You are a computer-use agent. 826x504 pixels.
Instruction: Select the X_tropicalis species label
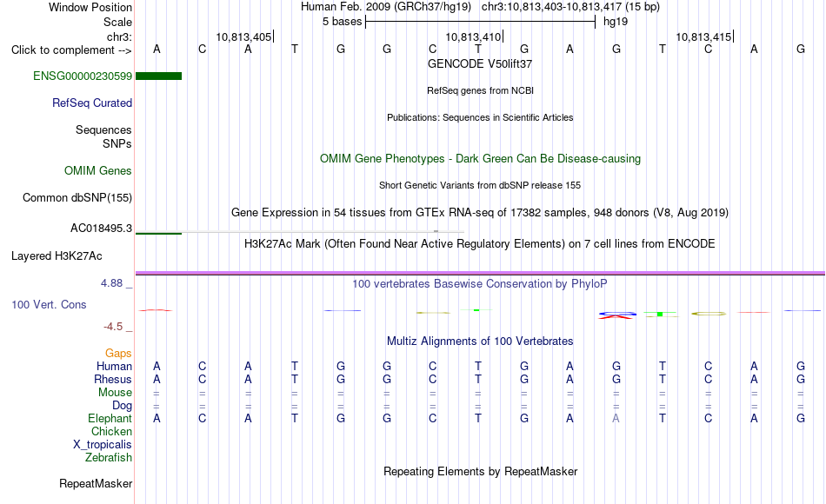[103, 445]
